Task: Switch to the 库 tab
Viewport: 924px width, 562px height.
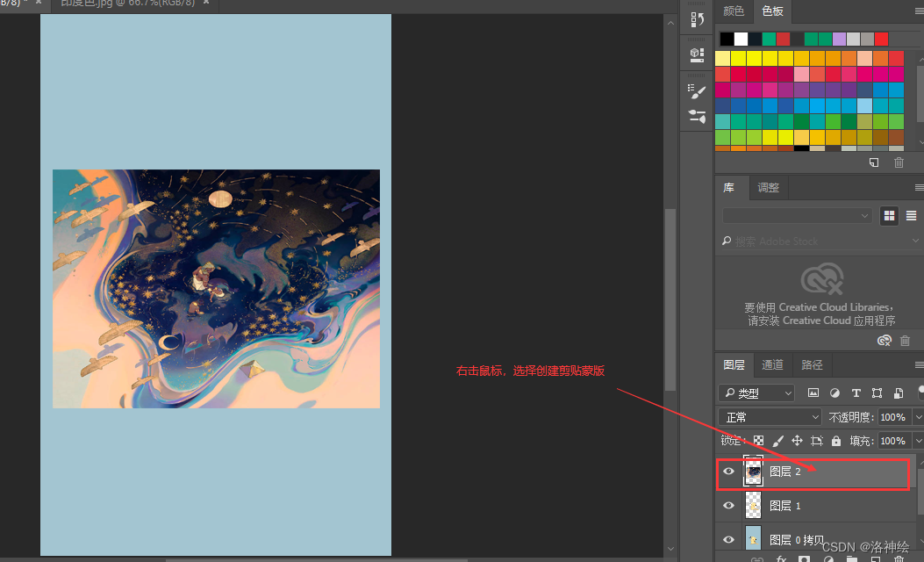Action: click(729, 188)
